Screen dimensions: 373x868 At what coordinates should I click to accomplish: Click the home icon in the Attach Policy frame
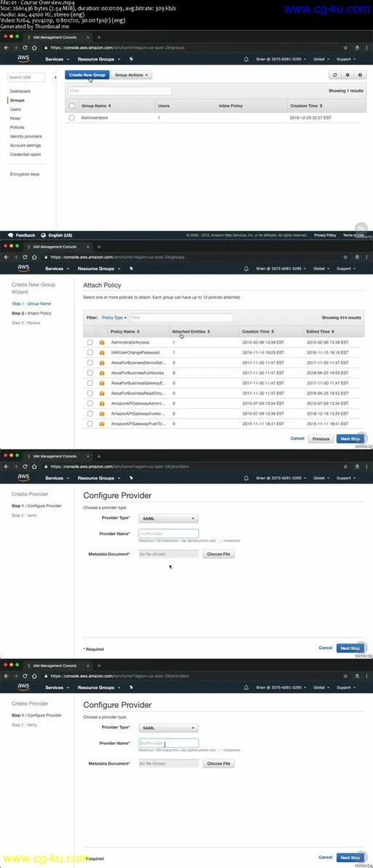[x=34, y=257]
